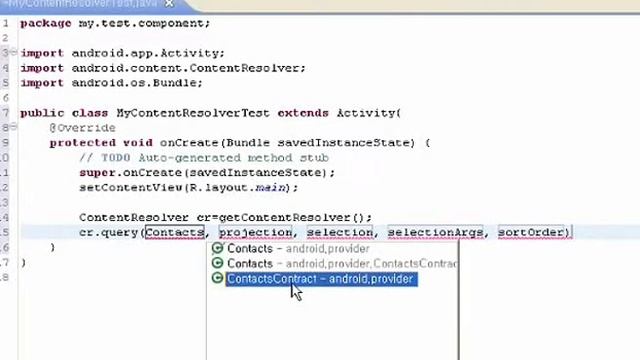This screenshot has height=360, width=640.
Task: Click the class name MyContentResolverTest in declaration
Action: pyautogui.click(x=193, y=113)
